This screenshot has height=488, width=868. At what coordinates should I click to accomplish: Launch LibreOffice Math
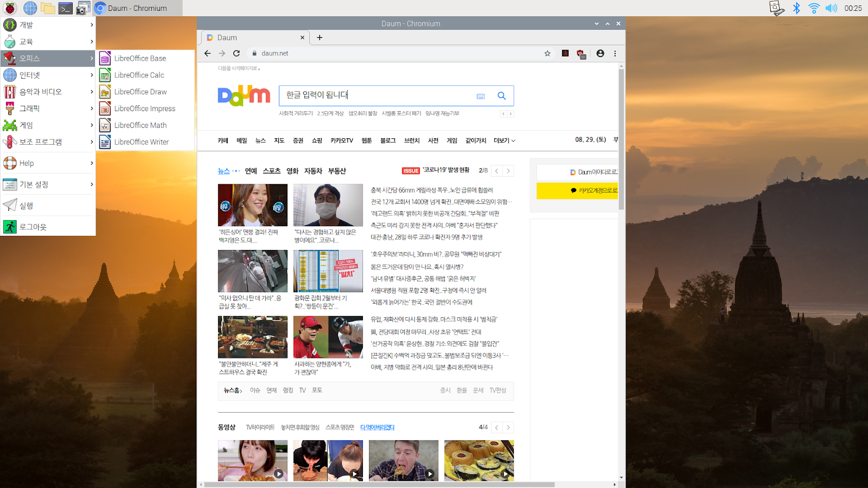[145, 125]
